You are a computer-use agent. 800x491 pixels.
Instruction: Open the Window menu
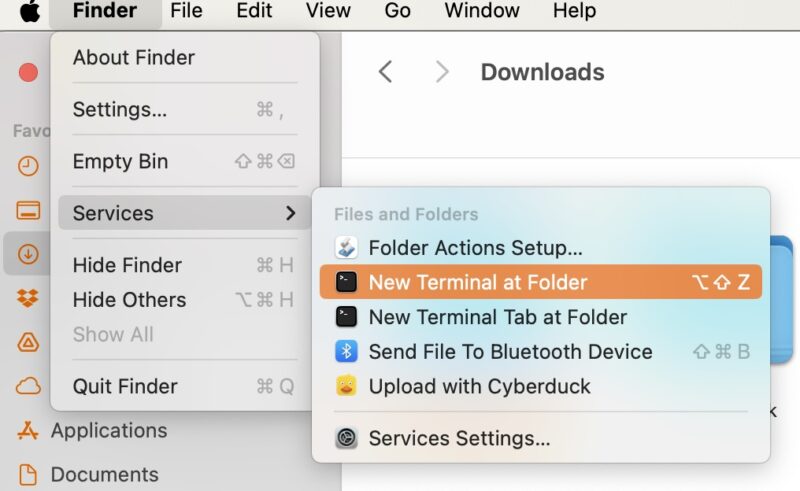pyautogui.click(x=484, y=12)
